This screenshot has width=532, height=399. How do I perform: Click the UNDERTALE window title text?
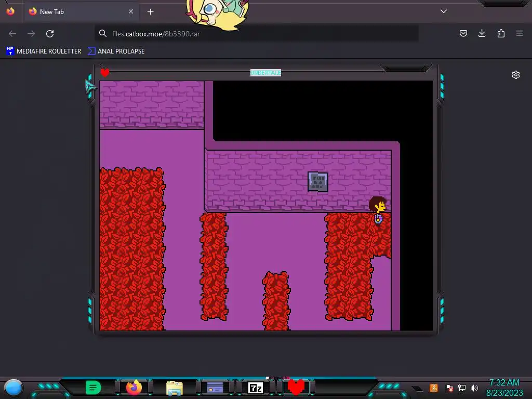[265, 73]
